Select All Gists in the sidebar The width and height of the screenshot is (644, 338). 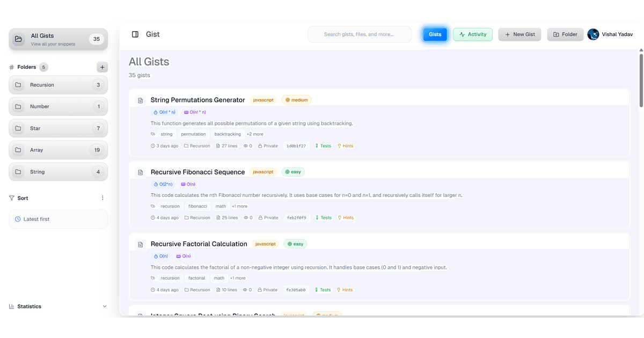tap(58, 39)
